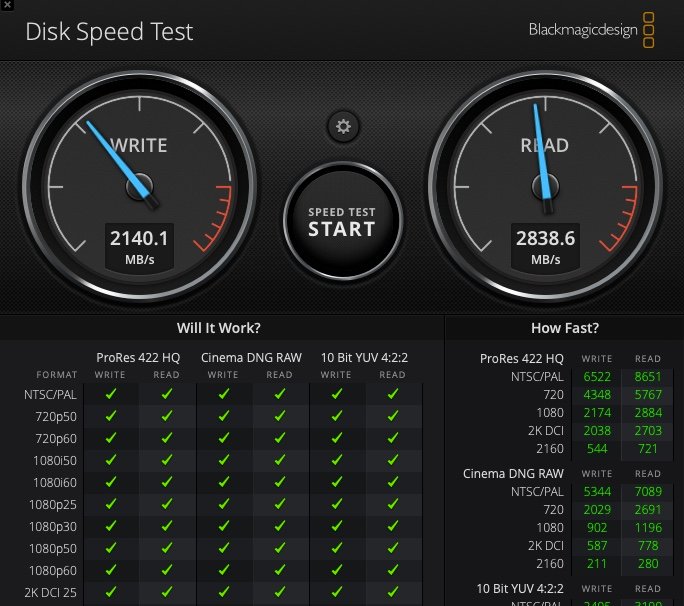The width and height of the screenshot is (684, 606).
Task: Click Cinema DNG NTSC/PAL read value 7089
Action: coord(648,492)
